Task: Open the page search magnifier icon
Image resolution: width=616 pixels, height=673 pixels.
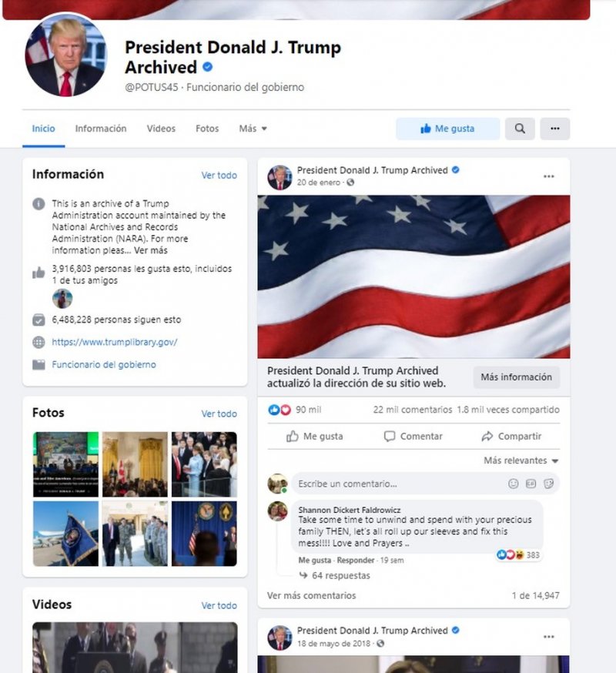Action: pos(520,129)
